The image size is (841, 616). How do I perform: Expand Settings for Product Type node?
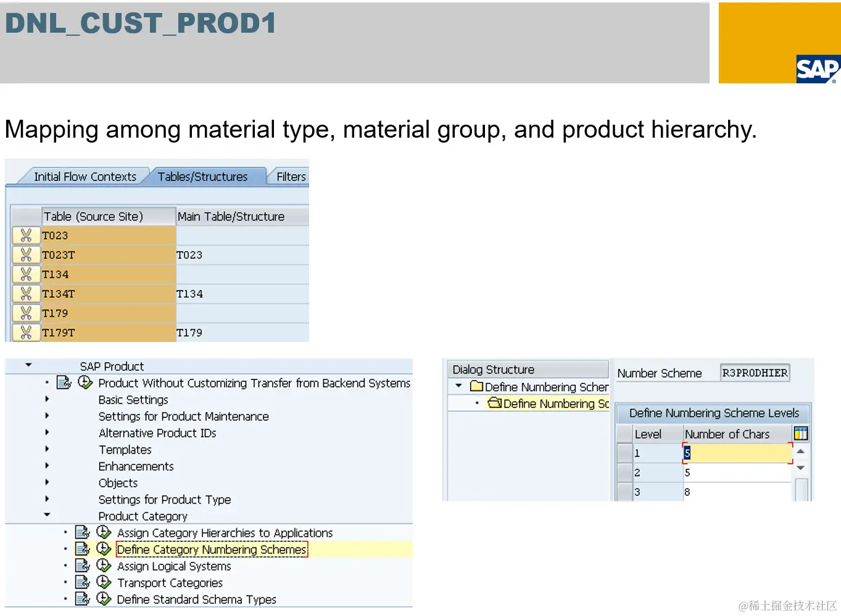click(x=47, y=499)
